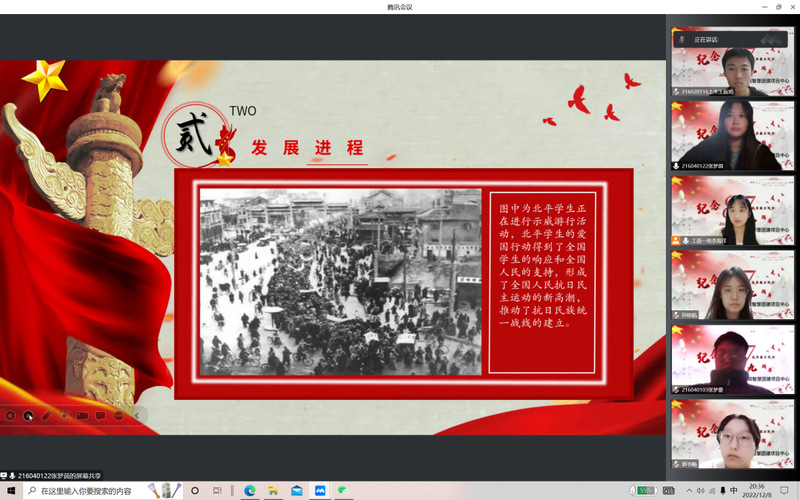Screen dimensions: 800x500
Task: Click the black-and-white street photo on slide
Action: 340,282
